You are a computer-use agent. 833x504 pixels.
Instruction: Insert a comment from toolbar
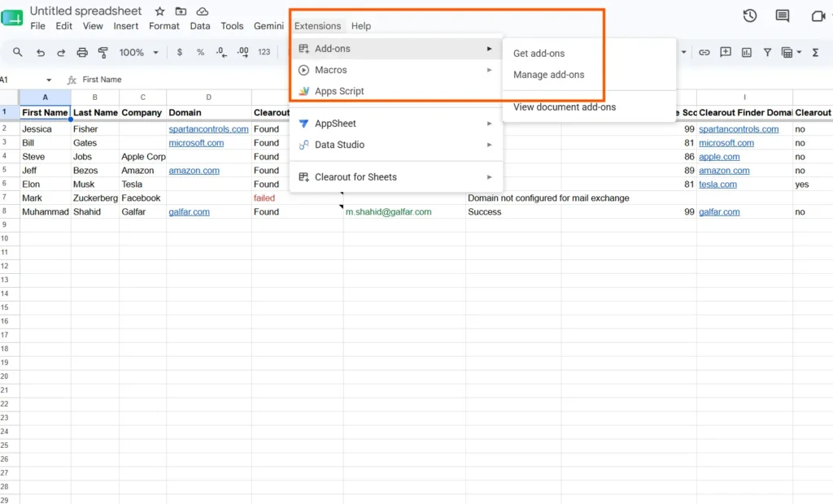coord(725,52)
